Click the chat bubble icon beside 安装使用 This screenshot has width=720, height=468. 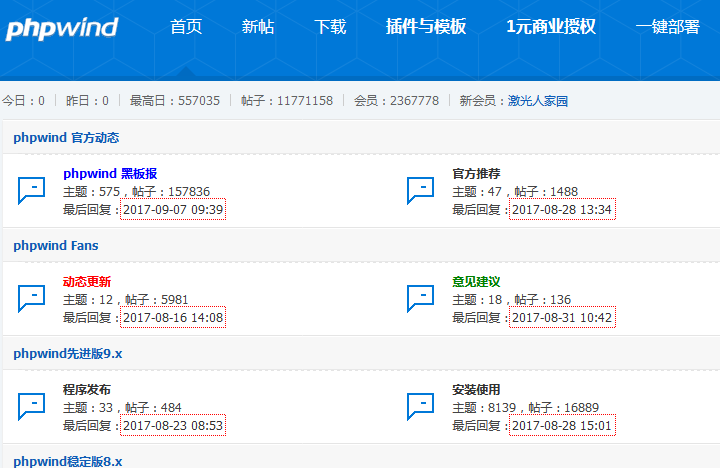(x=420, y=406)
